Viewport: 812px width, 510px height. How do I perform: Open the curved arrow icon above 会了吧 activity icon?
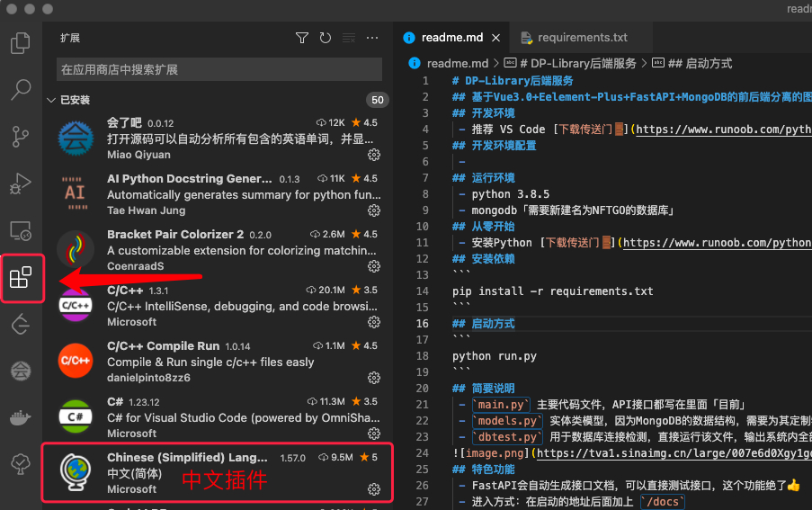point(21,324)
